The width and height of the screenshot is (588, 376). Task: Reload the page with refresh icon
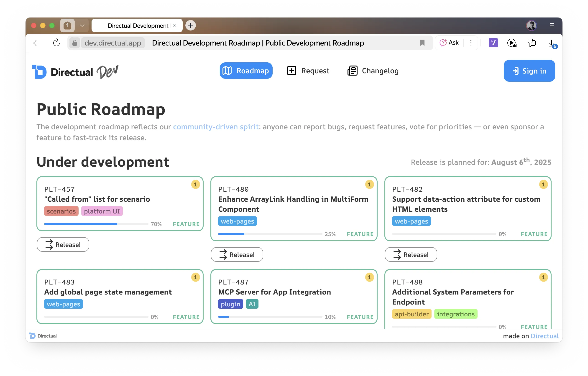point(56,43)
